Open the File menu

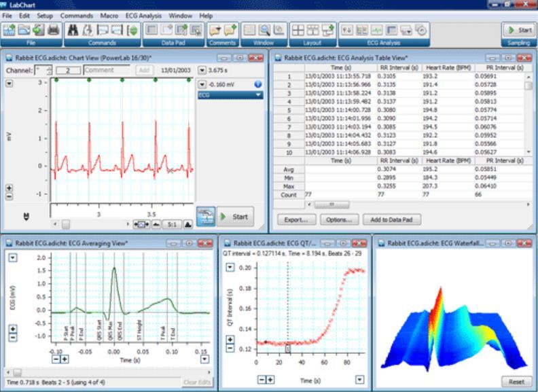pyautogui.click(x=7, y=16)
